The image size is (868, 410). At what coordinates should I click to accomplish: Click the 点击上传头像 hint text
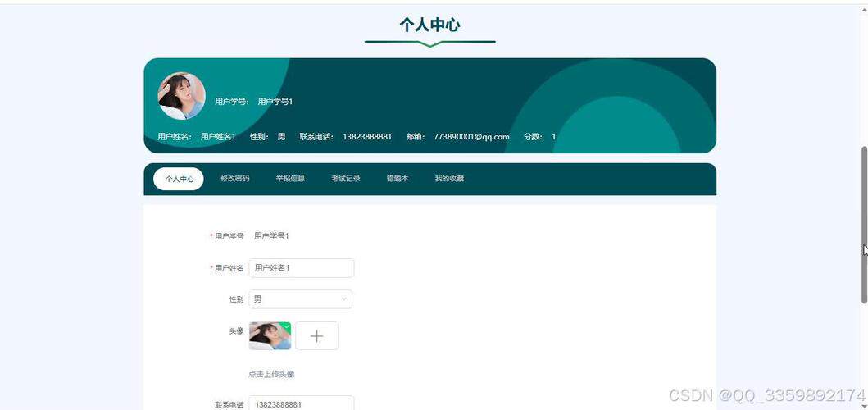271,375
